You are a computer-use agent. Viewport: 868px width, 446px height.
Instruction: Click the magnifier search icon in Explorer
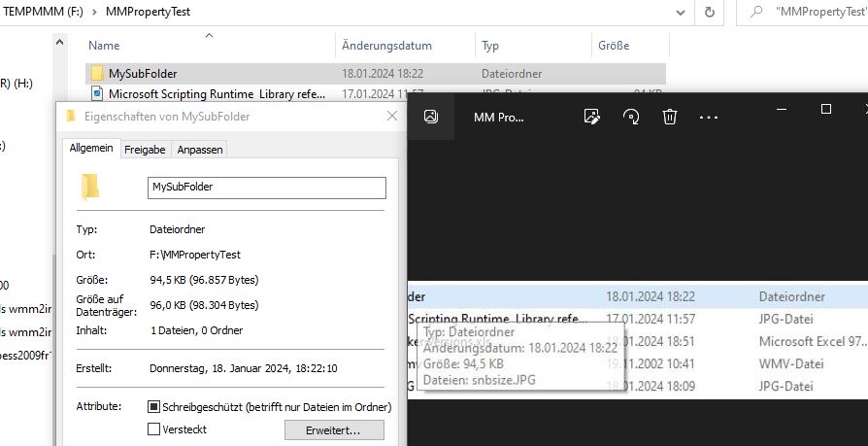[x=756, y=13]
